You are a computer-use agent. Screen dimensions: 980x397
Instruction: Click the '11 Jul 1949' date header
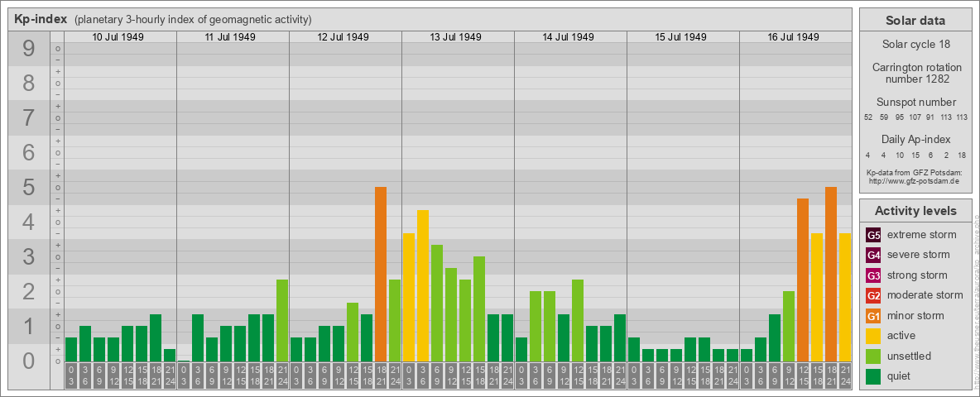coord(231,37)
